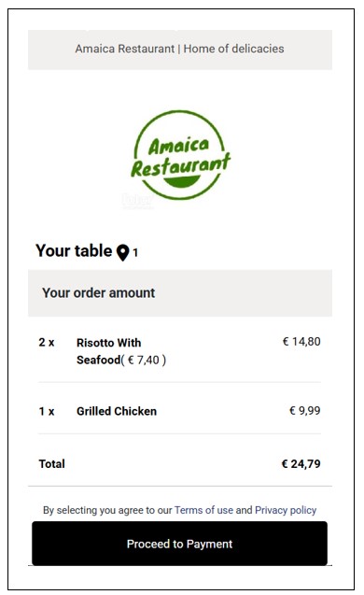Click the € 9,99 chicken price

tap(305, 411)
